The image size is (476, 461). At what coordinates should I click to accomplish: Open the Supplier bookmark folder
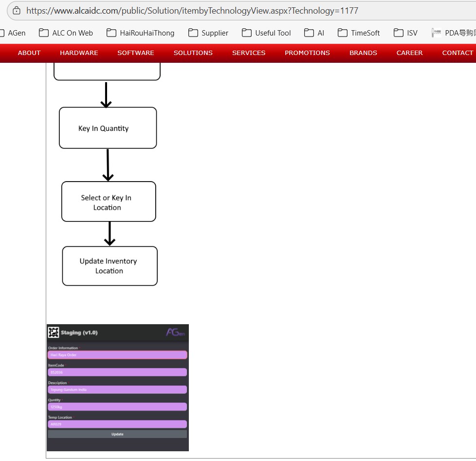pos(208,33)
